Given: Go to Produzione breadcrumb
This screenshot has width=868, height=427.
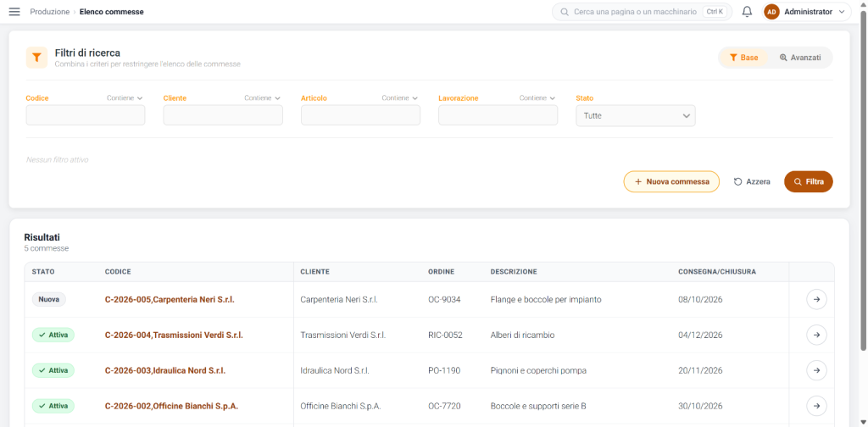Looking at the screenshot, I should point(50,12).
